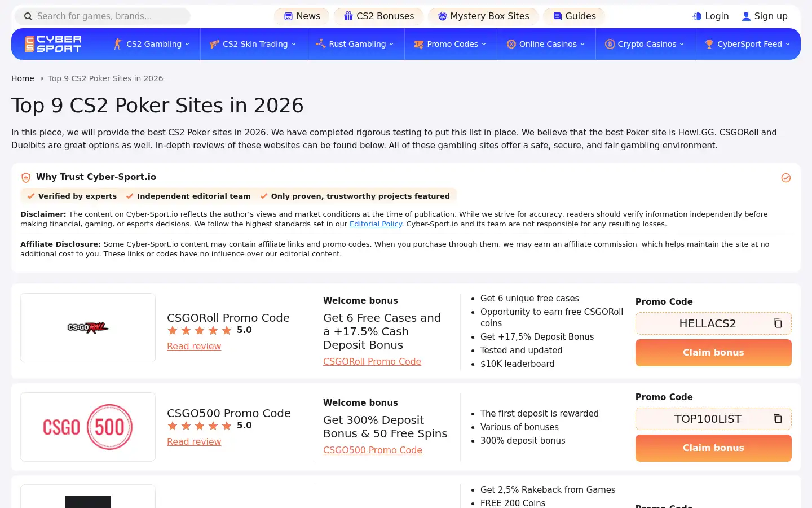Click the Login link
Screen dimensions: 812x508
(x=710, y=16)
